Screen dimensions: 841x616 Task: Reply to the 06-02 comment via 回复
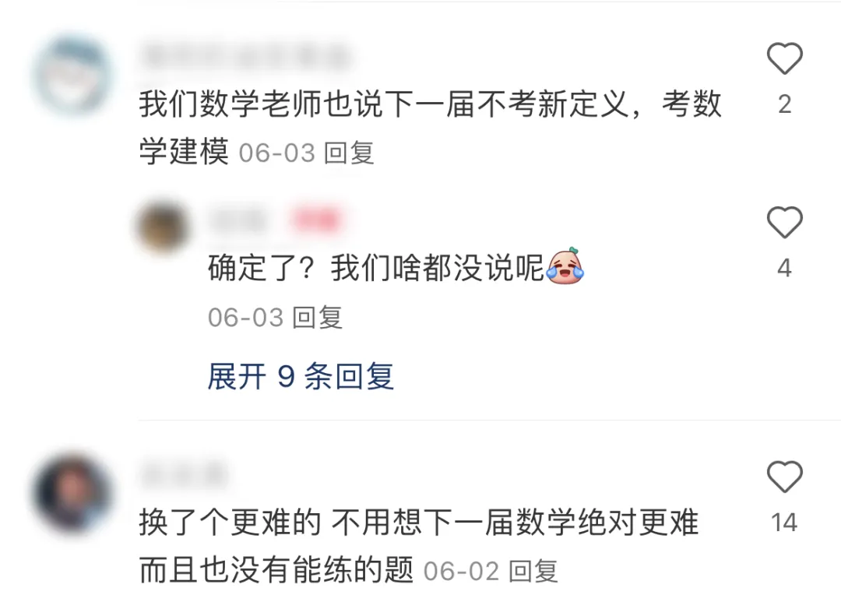pyautogui.click(x=533, y=571)
